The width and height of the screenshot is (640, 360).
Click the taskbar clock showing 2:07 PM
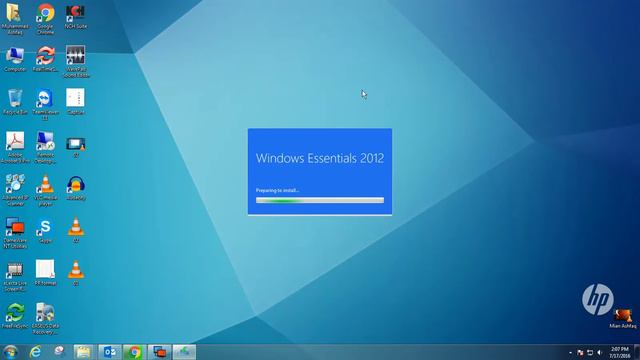[x=620, y=353]
